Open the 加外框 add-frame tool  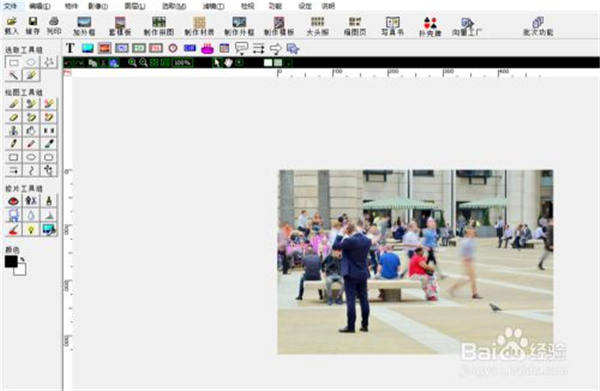pyautogui.click(x=84, y=26)
